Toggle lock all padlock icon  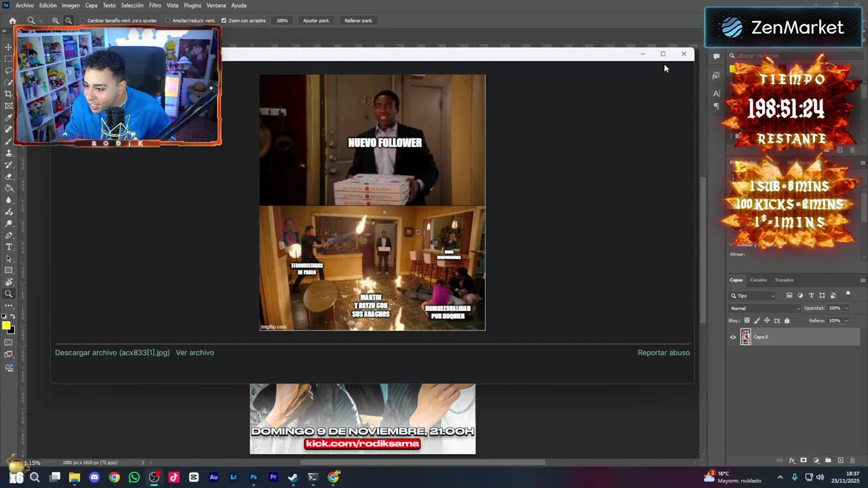787,321
